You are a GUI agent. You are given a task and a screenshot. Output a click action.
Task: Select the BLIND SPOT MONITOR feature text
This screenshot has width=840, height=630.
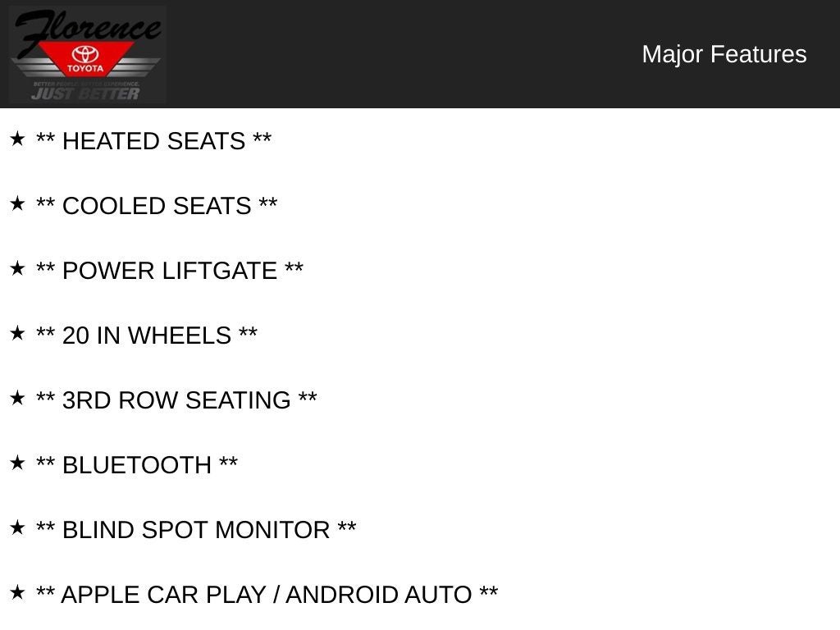click(x=196, y=530)
